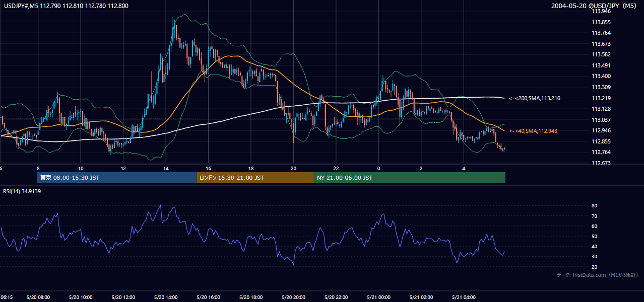Click RSI scale value 50

[x=595, y=236]
